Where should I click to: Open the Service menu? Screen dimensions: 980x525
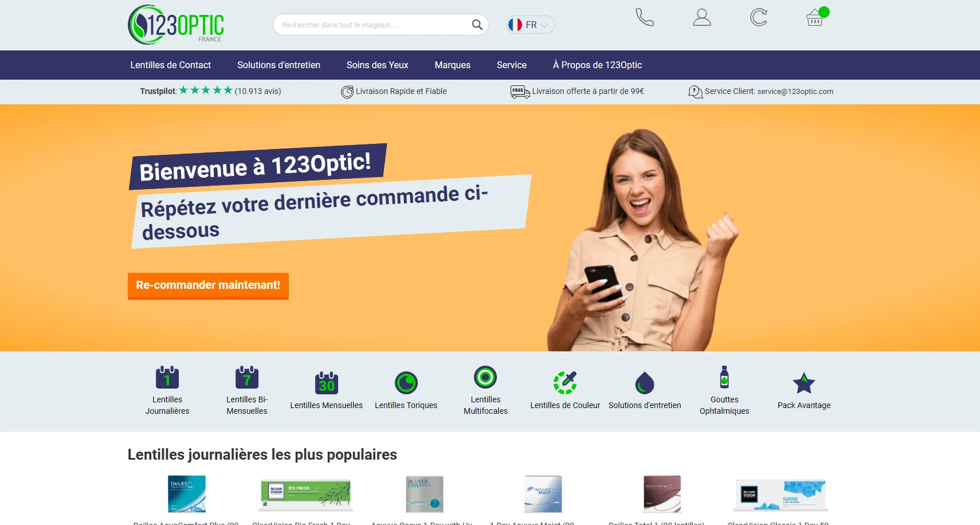512,65
